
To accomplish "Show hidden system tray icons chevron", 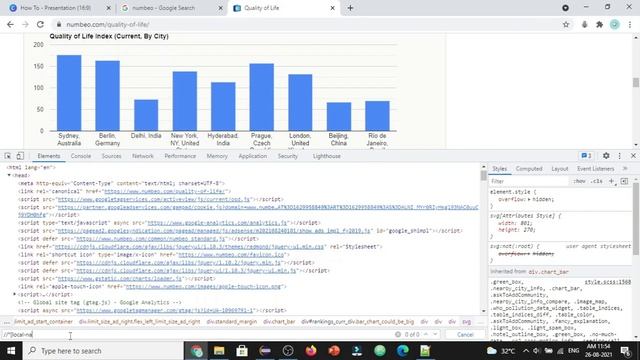I will [525, 351].
